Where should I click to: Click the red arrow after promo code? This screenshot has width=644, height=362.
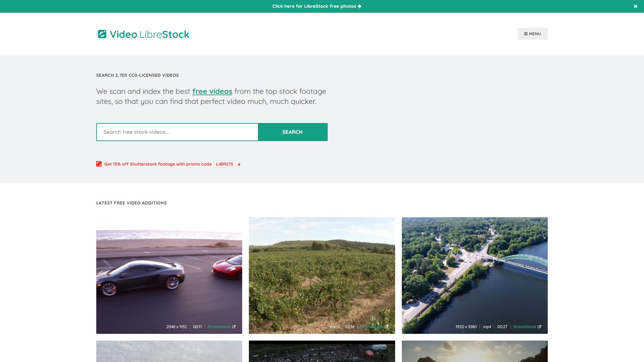(239, 164)
